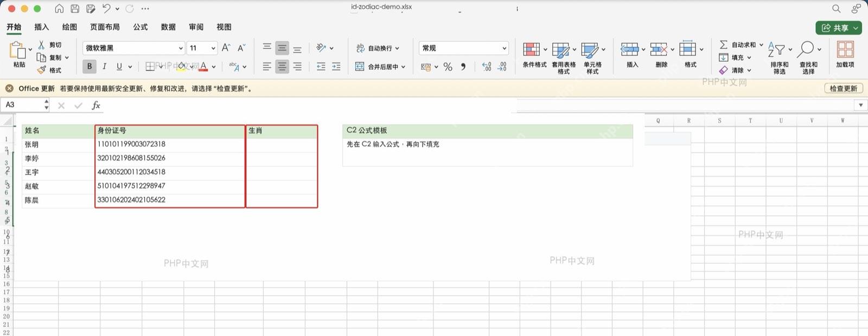Open number format dropdown 常规

point(504,48)
